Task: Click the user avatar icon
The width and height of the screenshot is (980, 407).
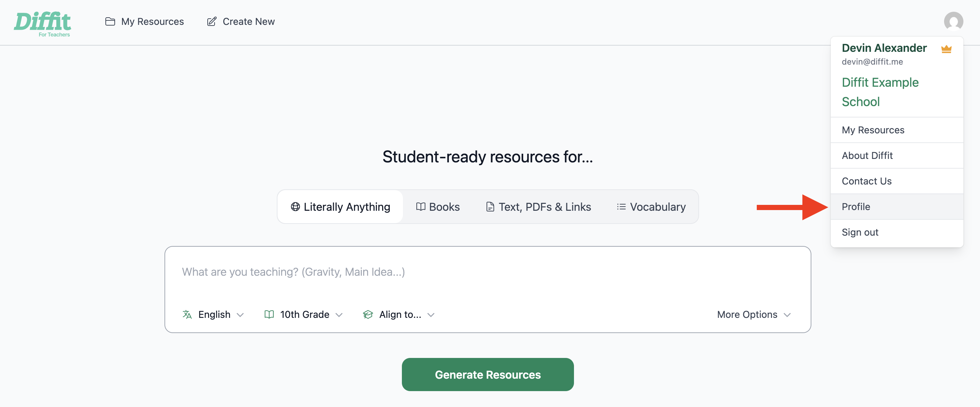Action: [953, 21]
